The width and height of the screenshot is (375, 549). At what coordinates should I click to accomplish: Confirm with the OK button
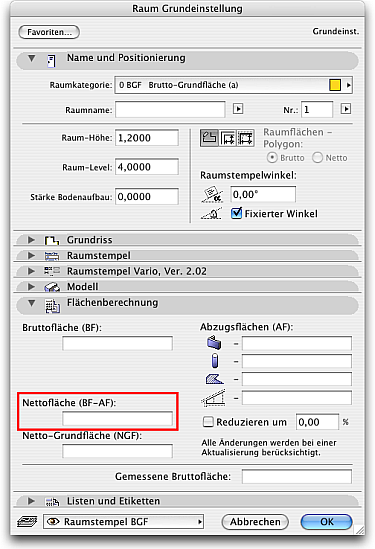326,522
